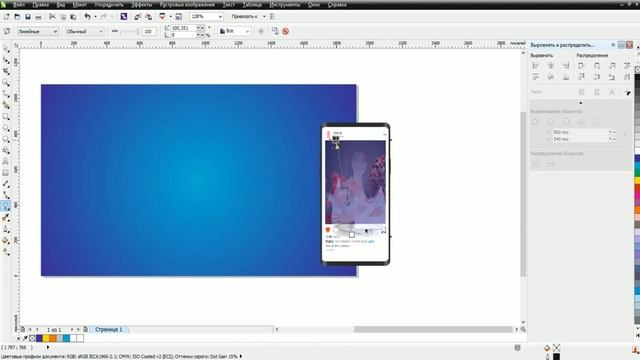Viewport: 640px width, 360px height.
Task: Click the Export icon in the toolbar
Action: (149, 17)
